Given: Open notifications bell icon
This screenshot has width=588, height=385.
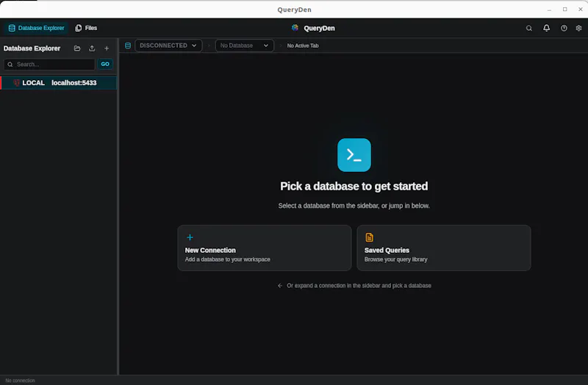Looking at the screenshot, I should tap(546, 28).
